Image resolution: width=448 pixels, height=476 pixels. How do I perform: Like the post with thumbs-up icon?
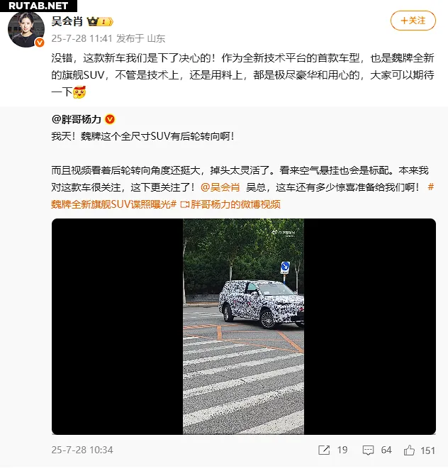pyautogui.click(x=409, y=450)
